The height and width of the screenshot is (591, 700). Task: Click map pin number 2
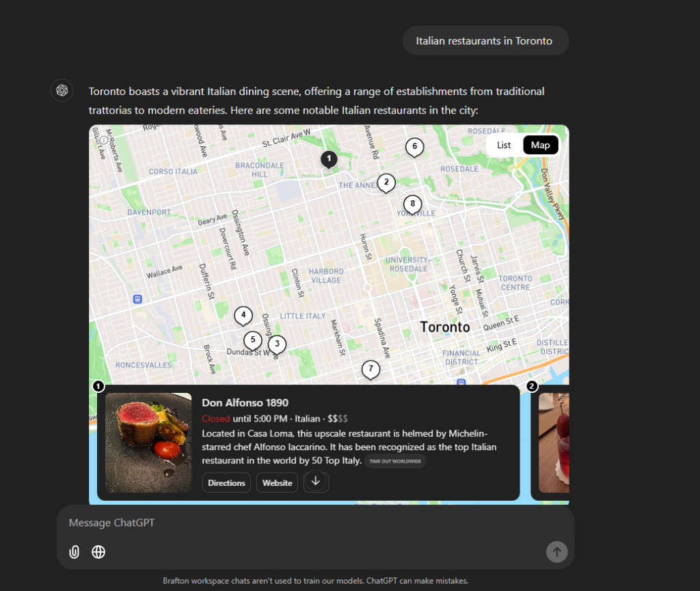click(x=386, y=182)
